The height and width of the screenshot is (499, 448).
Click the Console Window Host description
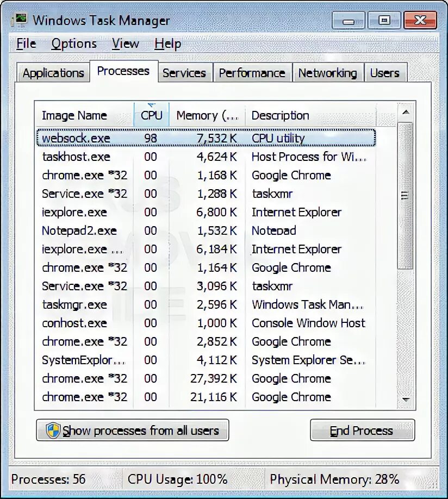coord(308,323)
